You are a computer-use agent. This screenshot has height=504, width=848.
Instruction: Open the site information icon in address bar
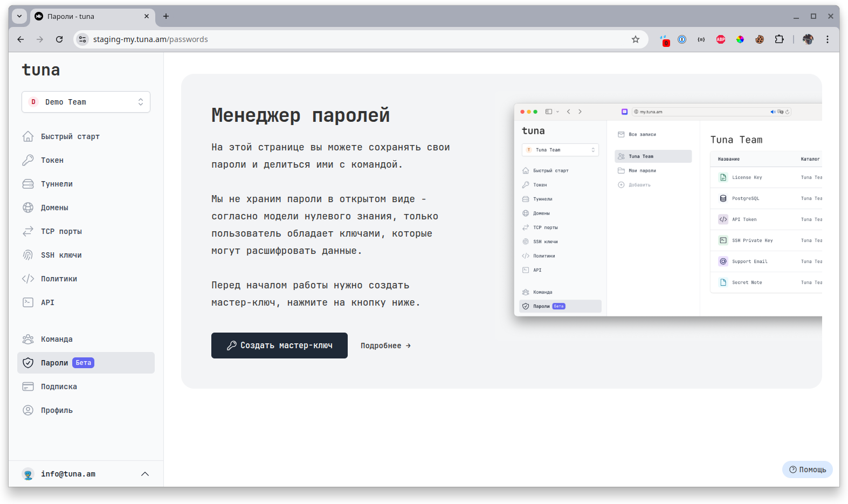(x=82, y=39)
